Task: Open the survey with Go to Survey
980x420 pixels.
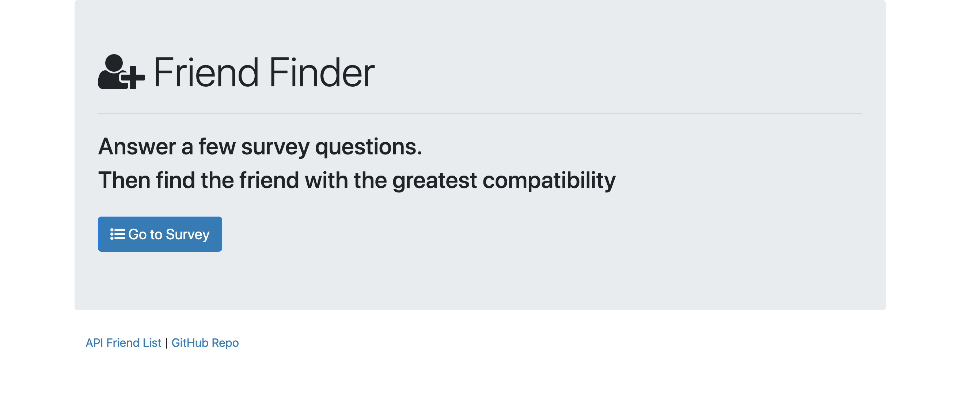Action: (x=160, y=234)
